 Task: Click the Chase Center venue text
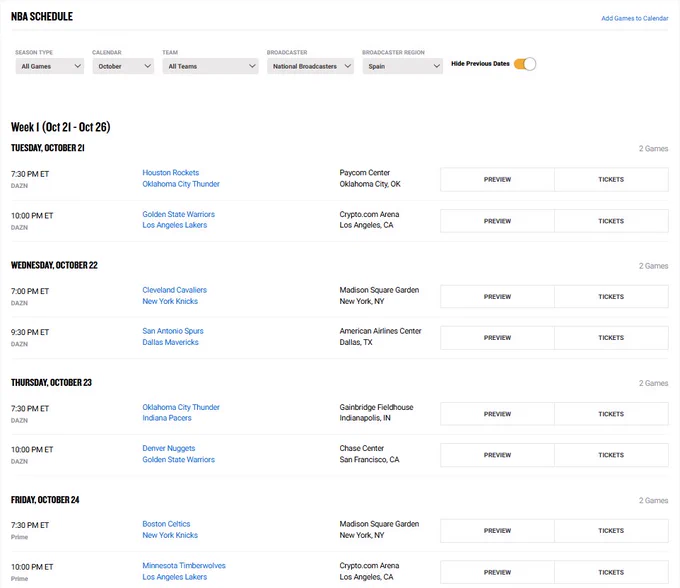(x=362, y=448)
